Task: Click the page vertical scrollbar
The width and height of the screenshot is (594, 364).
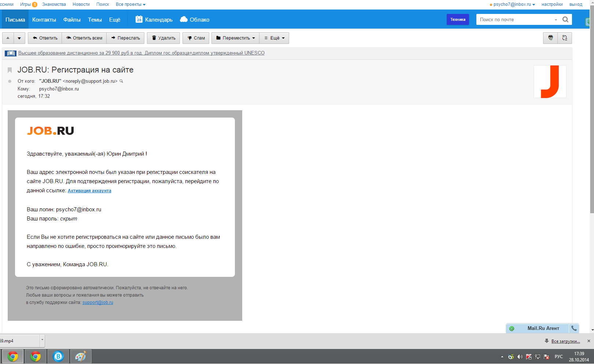Action: [x=592, y=110]
